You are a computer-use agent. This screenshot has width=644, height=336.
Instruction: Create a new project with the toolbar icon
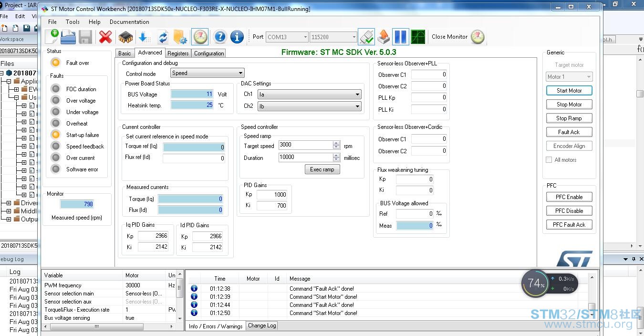point(52,36)
